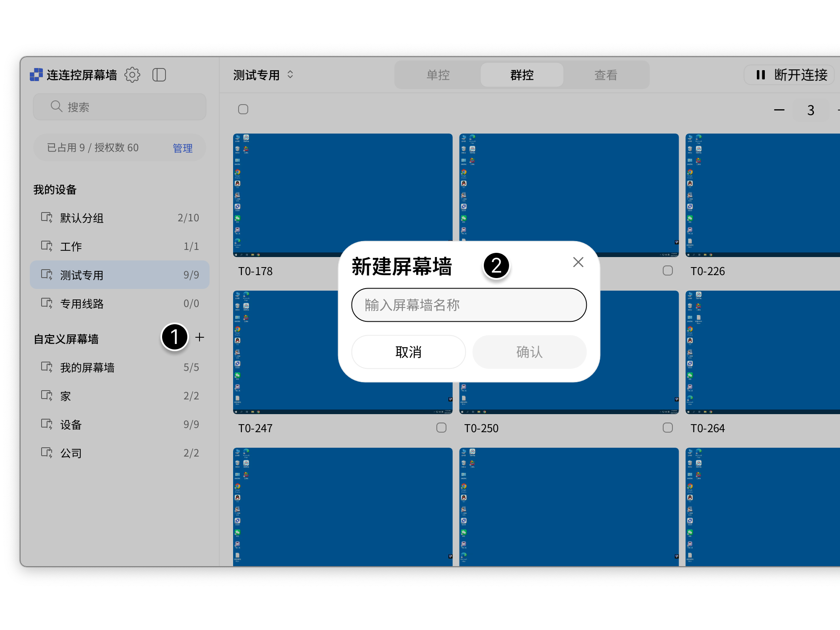Open the settings gear next to 连连控屏幕墙
This screenshot has height=630, width=840.
[x=132, y=74]
